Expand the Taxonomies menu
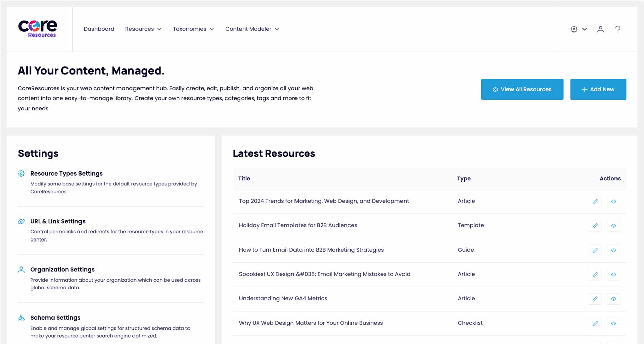This screenshot has width=644, height=344. [193, 29]
